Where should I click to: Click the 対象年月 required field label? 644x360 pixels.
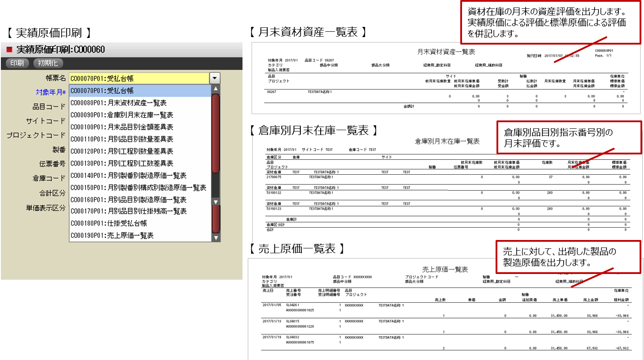51,92
